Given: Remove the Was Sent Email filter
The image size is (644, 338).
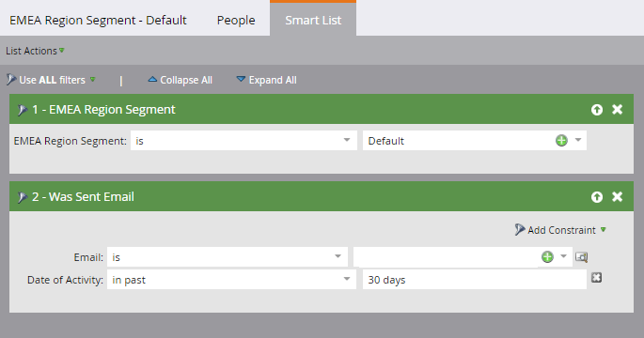Looking at the screenshot, I should [617, 196].
